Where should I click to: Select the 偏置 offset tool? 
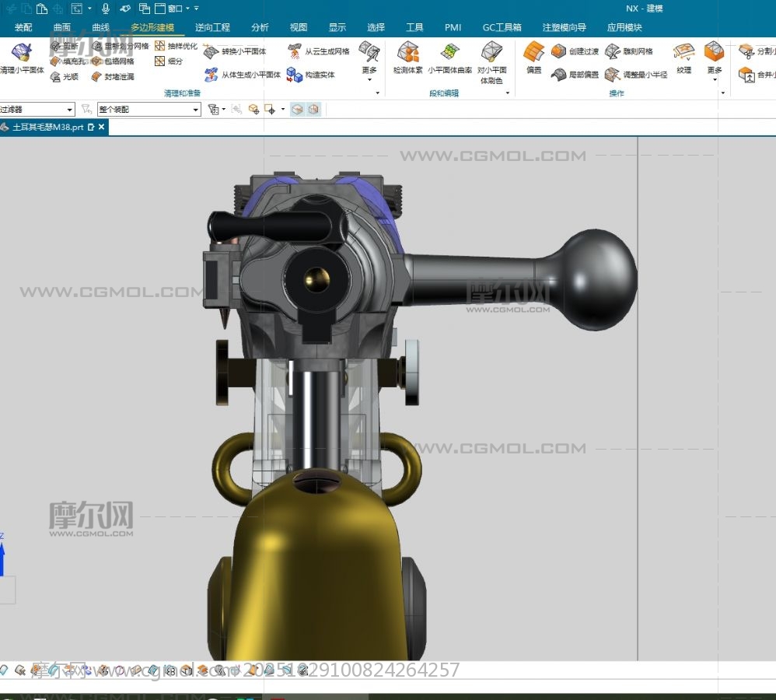[x=533, y=53]
